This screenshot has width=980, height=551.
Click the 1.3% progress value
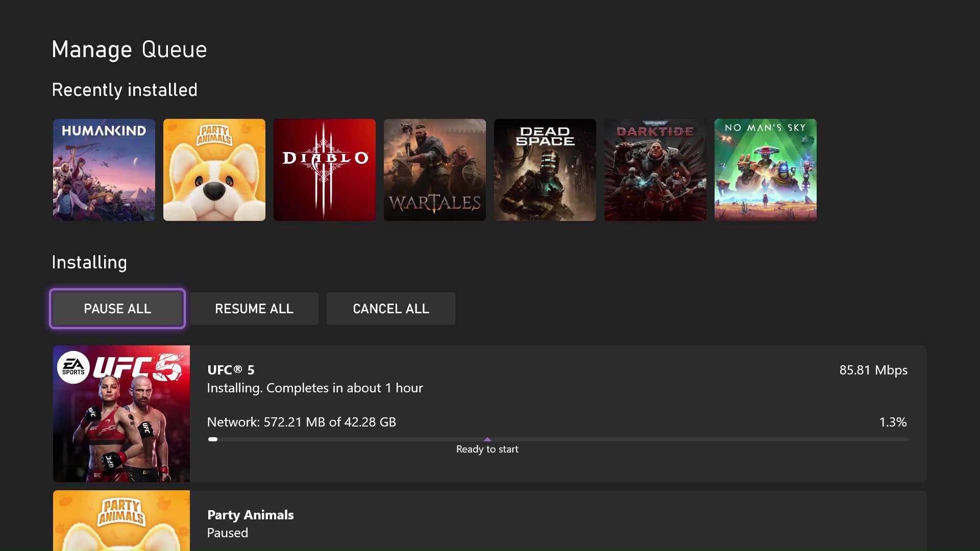[x=893, y=422]
